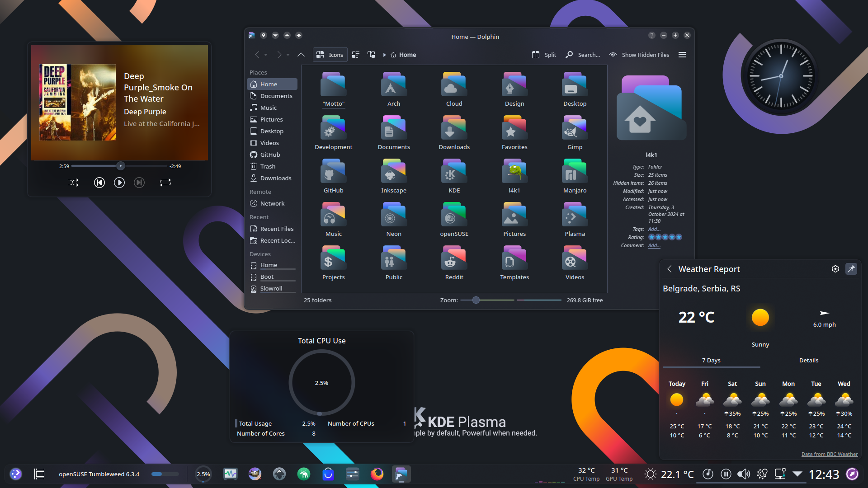
Task: Click Add... next to Comment
Action: [x=654, y=245]
